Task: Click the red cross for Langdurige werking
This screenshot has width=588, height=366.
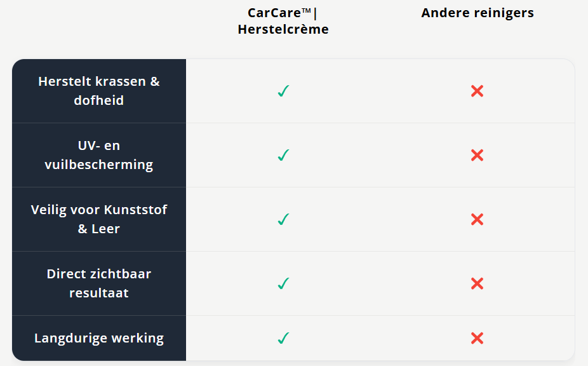Action: 478,338
